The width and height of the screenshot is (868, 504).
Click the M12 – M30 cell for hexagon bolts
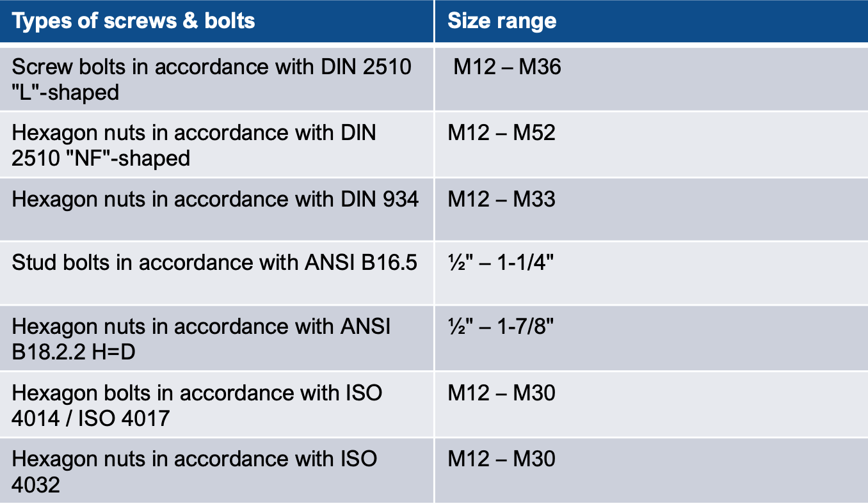(x=651, y=404)
